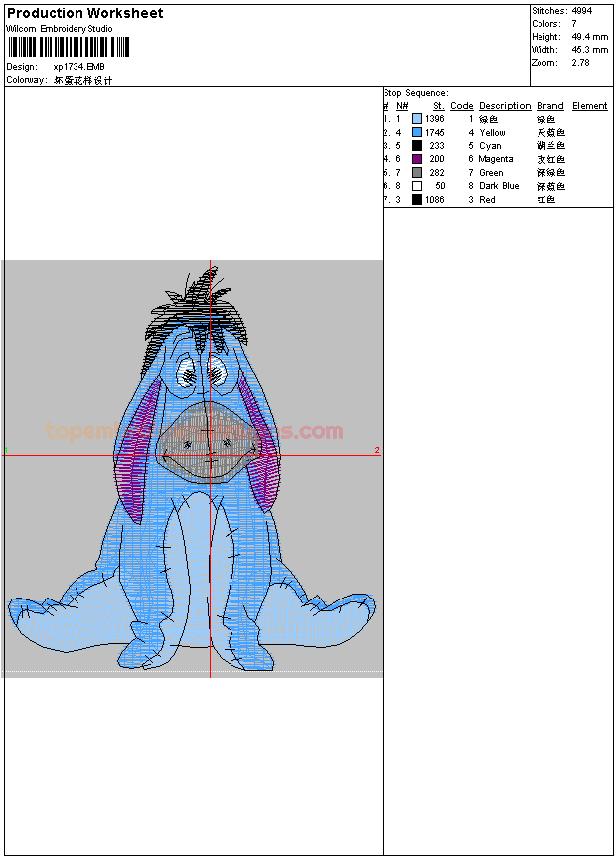Click the barcode under Wilcom Embroidery Studio
This screenshot has height=856, width=616.
[69, 47]
